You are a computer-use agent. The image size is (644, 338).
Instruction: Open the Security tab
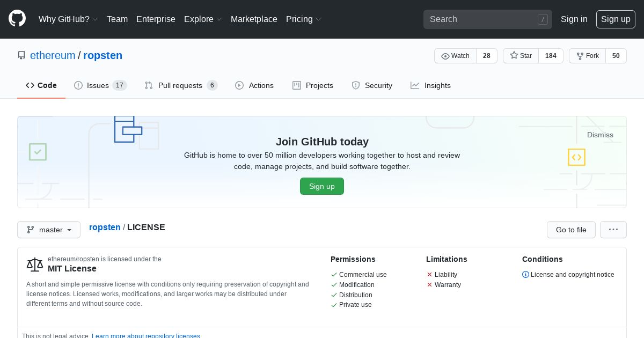(x=372, y=85)
